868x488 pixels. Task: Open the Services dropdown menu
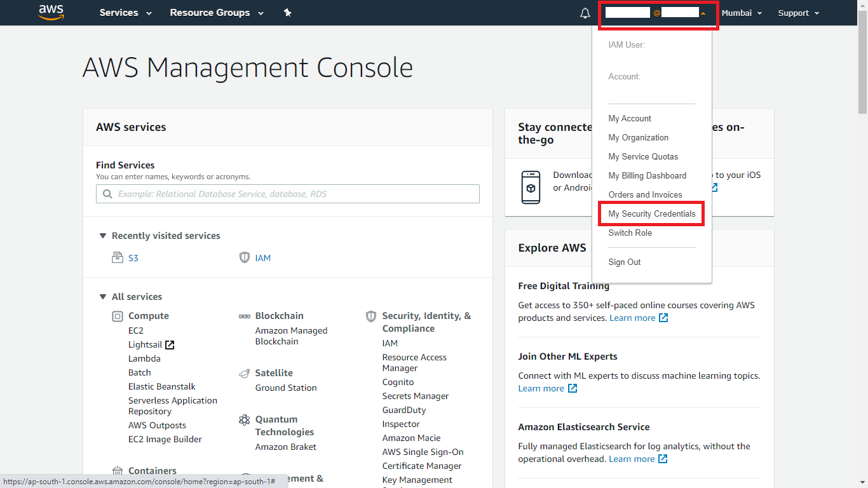(x=126, y=13)
